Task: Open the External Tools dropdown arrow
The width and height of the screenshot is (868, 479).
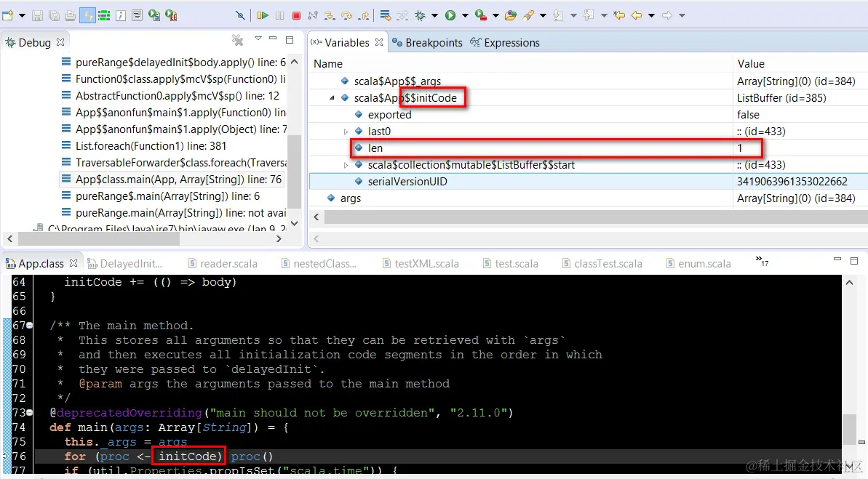Action: [495, 15]
